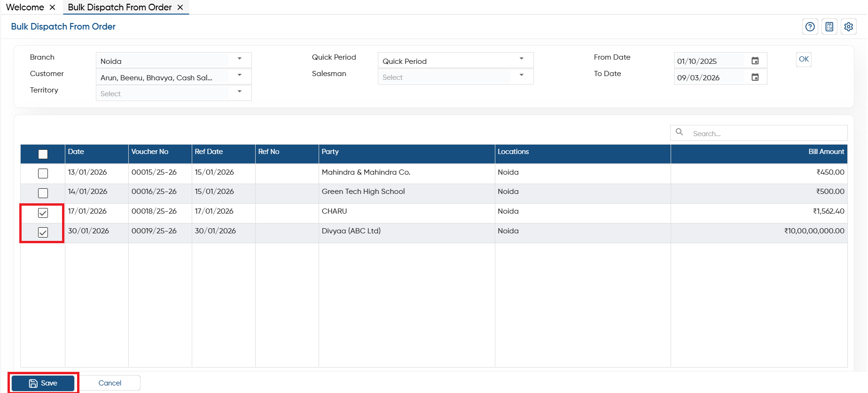The image size is (868, 393).
Task: Click the Save button
Action: (x=43, y=383)
